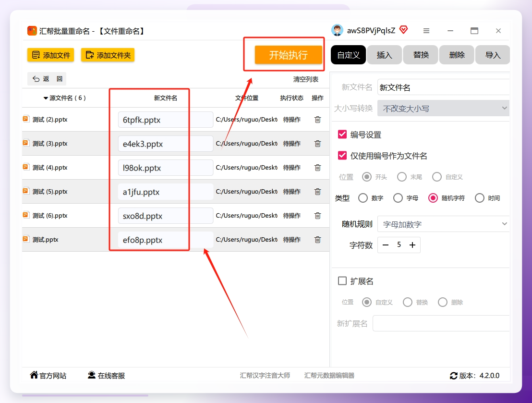The width and height of the screenshot is (532, 403).
Task: Enable the 扩展名 checkbox
Action: click(x=342, y=281)
